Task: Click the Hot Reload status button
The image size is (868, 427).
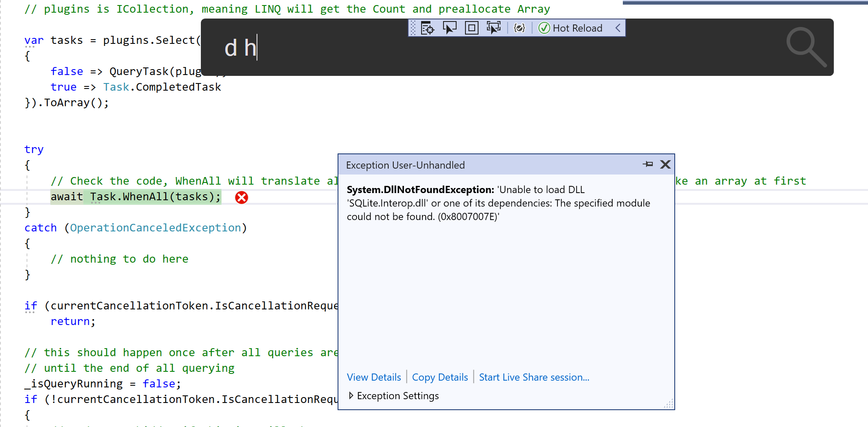Action: pos(571,28)
